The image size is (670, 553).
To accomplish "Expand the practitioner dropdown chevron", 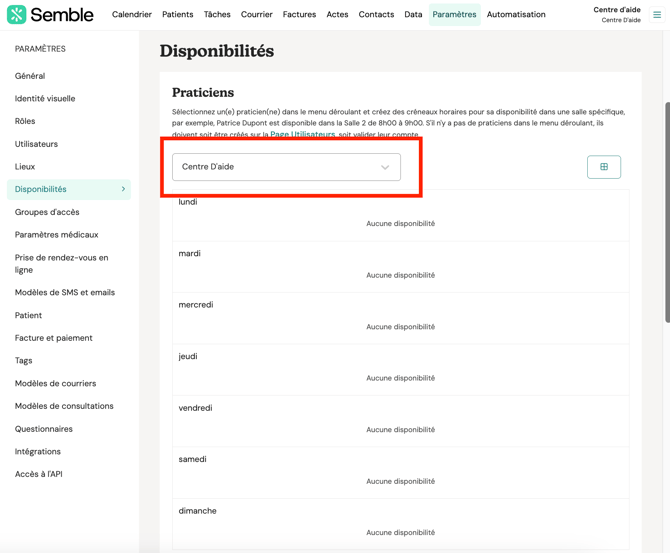I will tap(385, 168).
